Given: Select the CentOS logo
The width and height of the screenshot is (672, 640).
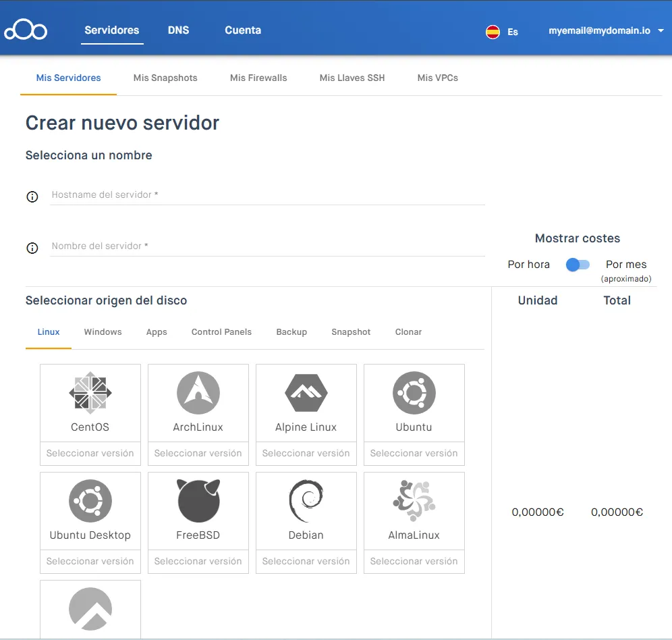Looking at the screenshot, I should point(90,392).
